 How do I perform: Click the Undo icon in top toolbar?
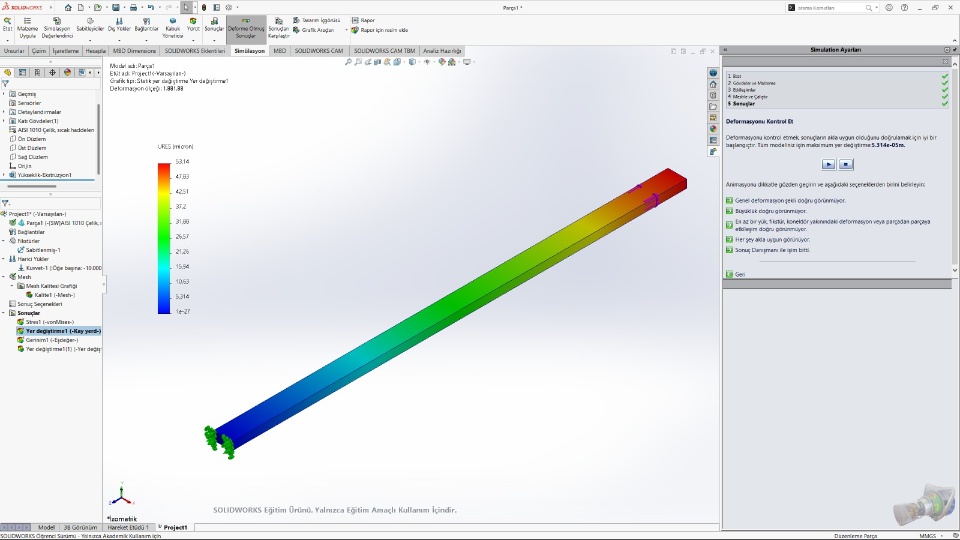point(151,7)
